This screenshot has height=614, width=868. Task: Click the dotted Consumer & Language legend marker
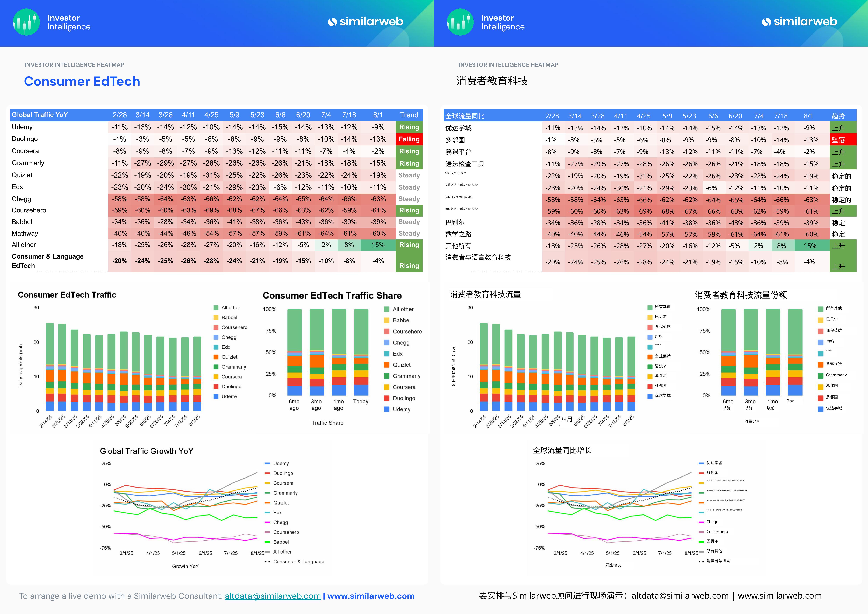pyautogui.click(x=267, y=562)
